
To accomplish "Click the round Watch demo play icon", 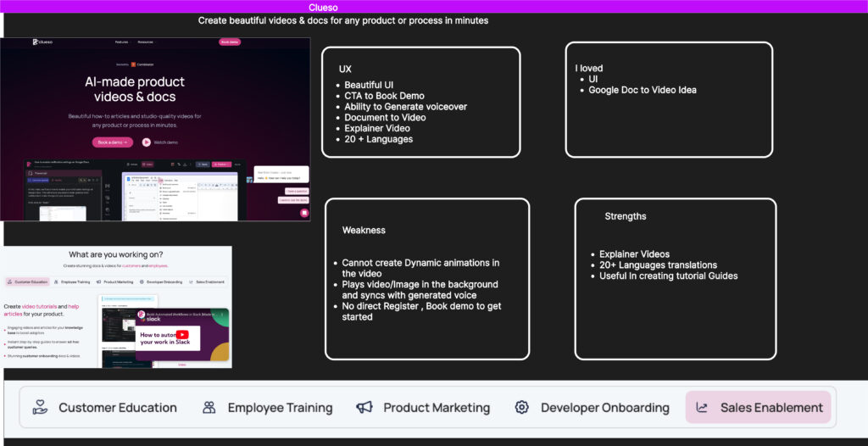I will pyautogui.click(x=147, y=142).
